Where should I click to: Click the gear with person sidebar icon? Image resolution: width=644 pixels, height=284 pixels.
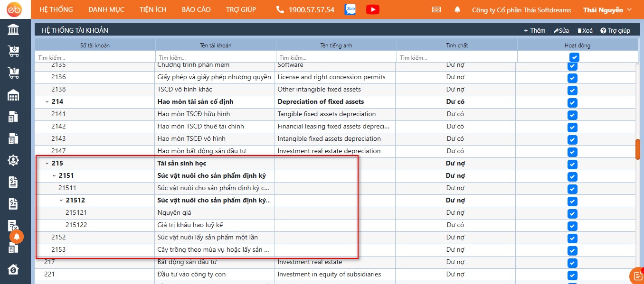click(x=13, y=160)
